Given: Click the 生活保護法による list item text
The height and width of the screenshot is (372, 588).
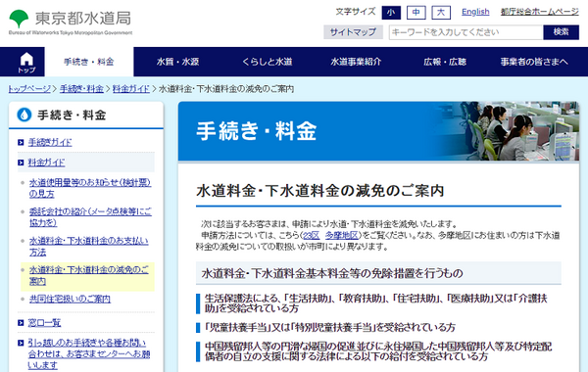Looking at the screenshot, I should click(375, 303).
